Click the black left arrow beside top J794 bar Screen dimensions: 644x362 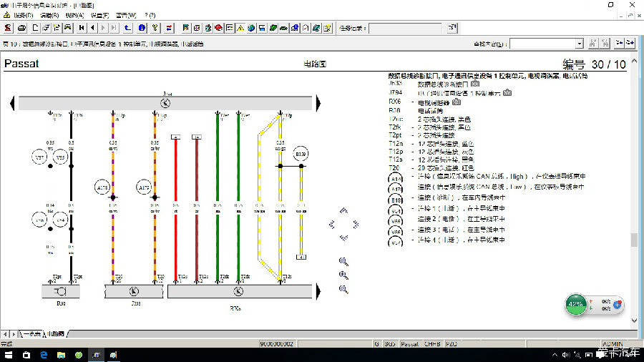click(12, 103)
